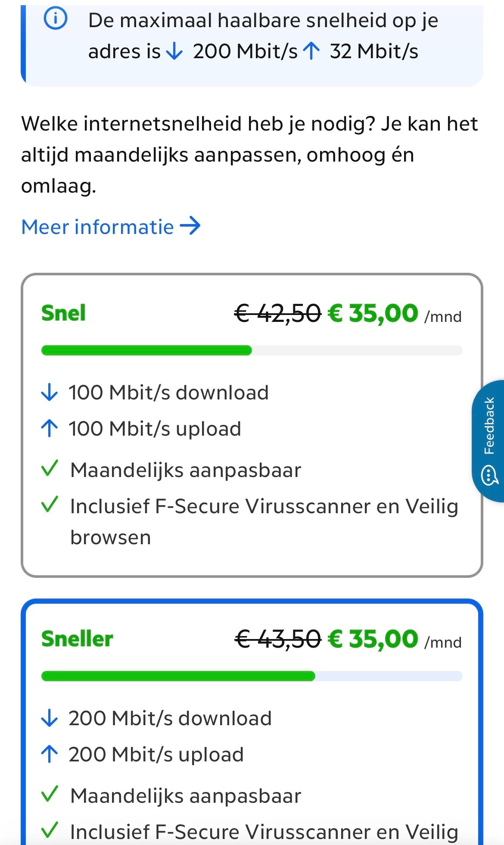Select the Sneller plan title
The width and height of the screenshot is (504, 845).
click(x=77, y=639)
